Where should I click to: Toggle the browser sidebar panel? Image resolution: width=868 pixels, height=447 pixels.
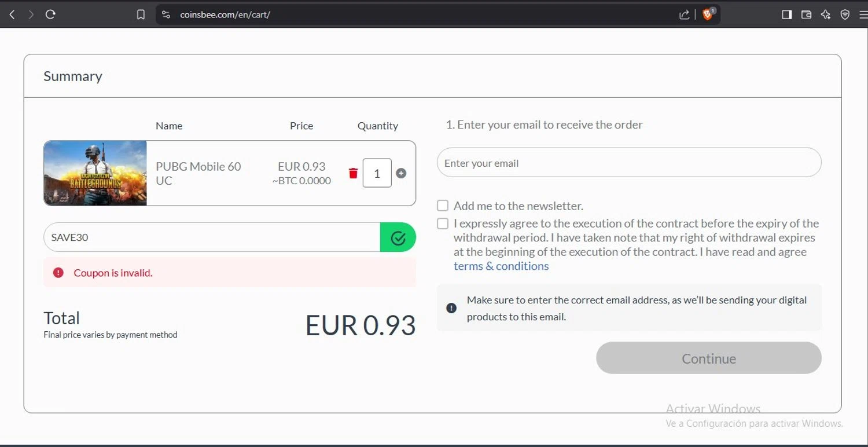[x=786, y=14]
